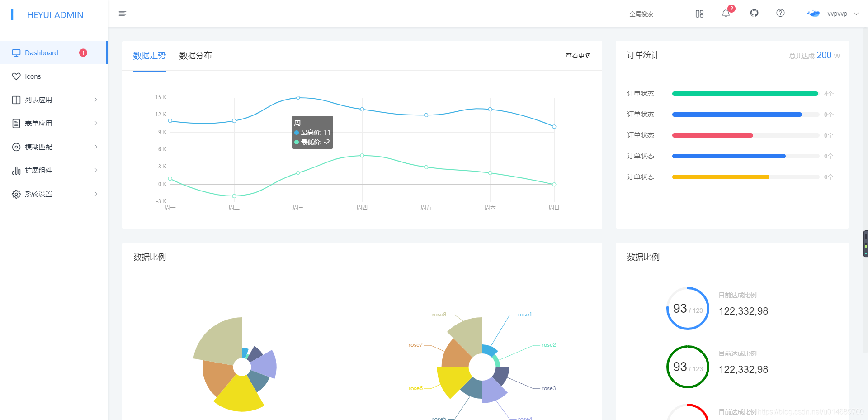The height and width of the screenshot is (420, 868).
Task: Click the green 订单状态 progress bar
Action: click(x=745, y=94)
